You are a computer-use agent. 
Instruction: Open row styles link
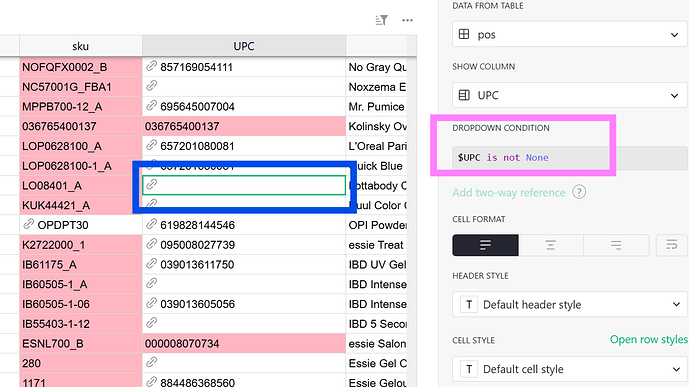click(x=649, y=340)
